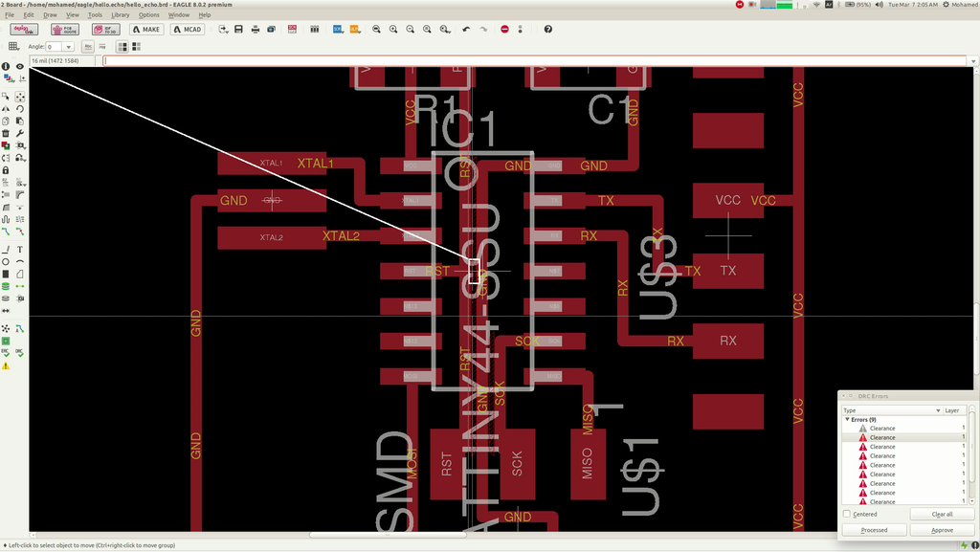The height and width of the screenshot is (552, 980).
Task: Run the DRC check tool
Action: coord(20,353)
